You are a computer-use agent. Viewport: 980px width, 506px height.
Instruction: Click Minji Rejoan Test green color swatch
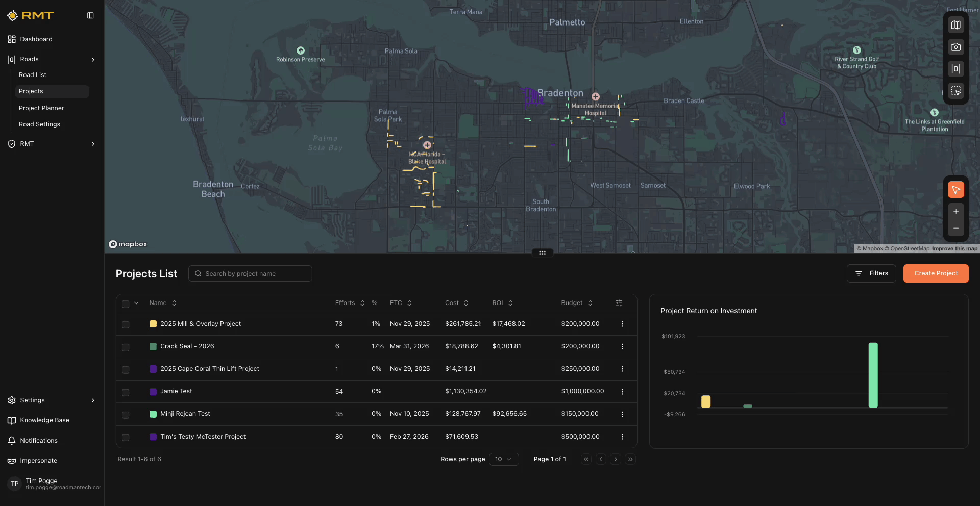point(153,414)
